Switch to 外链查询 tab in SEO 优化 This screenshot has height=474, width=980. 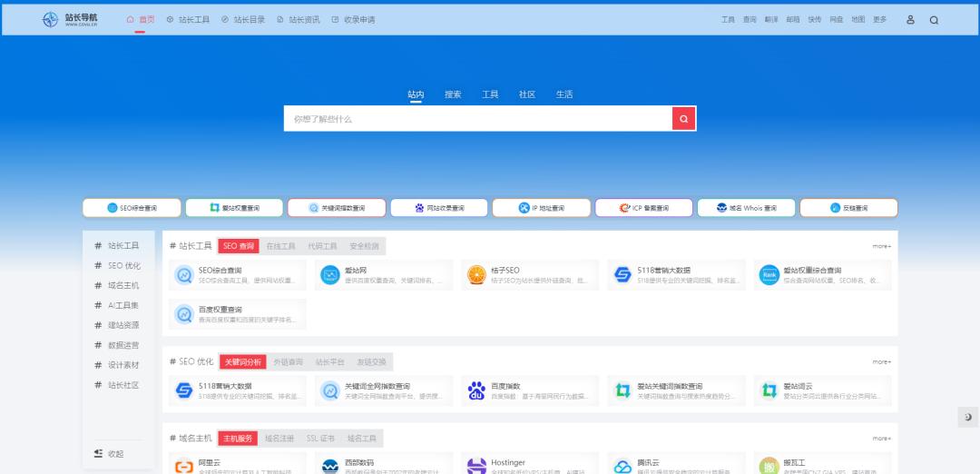click(289, 361)
